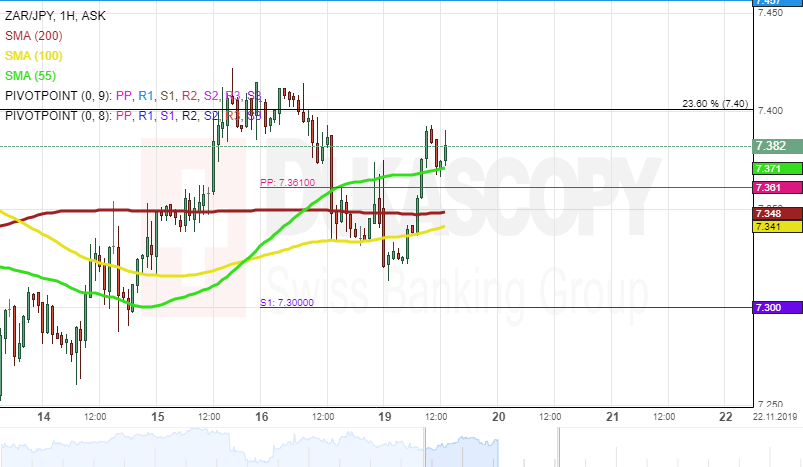This screenshot has height=467, width=803.
Task: Click the blue 7.457 tag at top right
Action: tap(777, 3)
